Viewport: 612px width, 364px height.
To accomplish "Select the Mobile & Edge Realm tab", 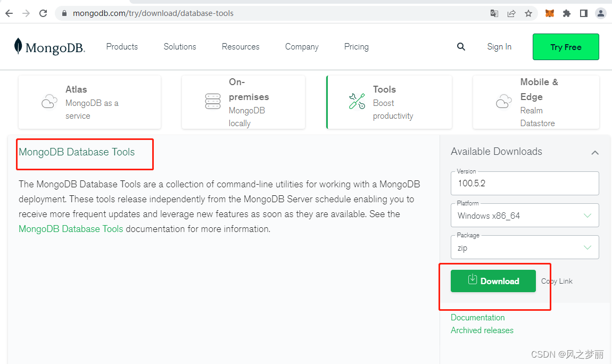I will [536, 102].
